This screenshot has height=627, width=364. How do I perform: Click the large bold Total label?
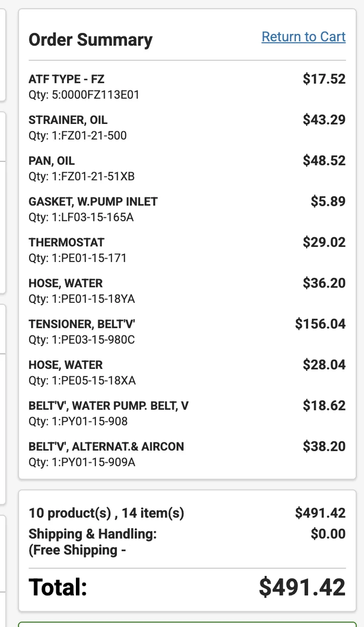[58, 587]
